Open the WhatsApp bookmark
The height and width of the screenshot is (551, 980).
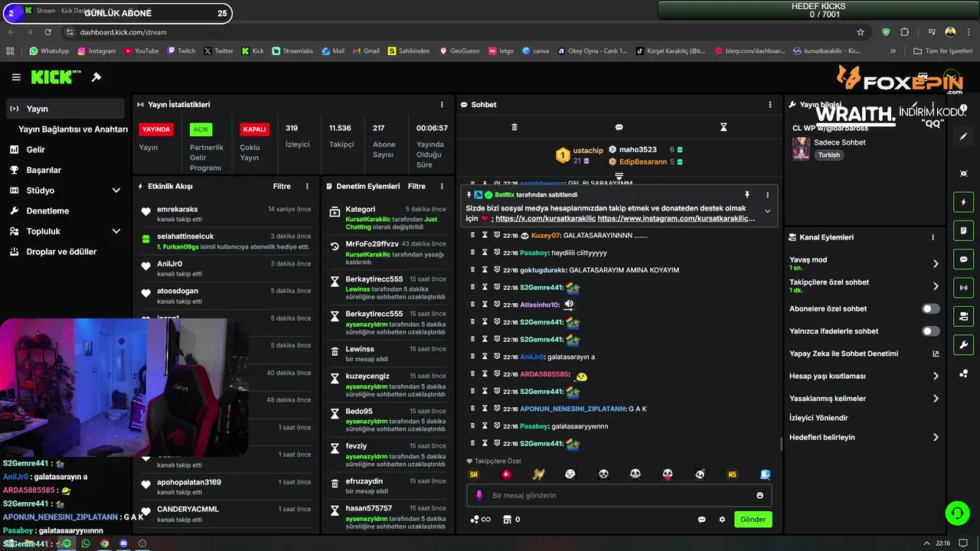point(49,51)
